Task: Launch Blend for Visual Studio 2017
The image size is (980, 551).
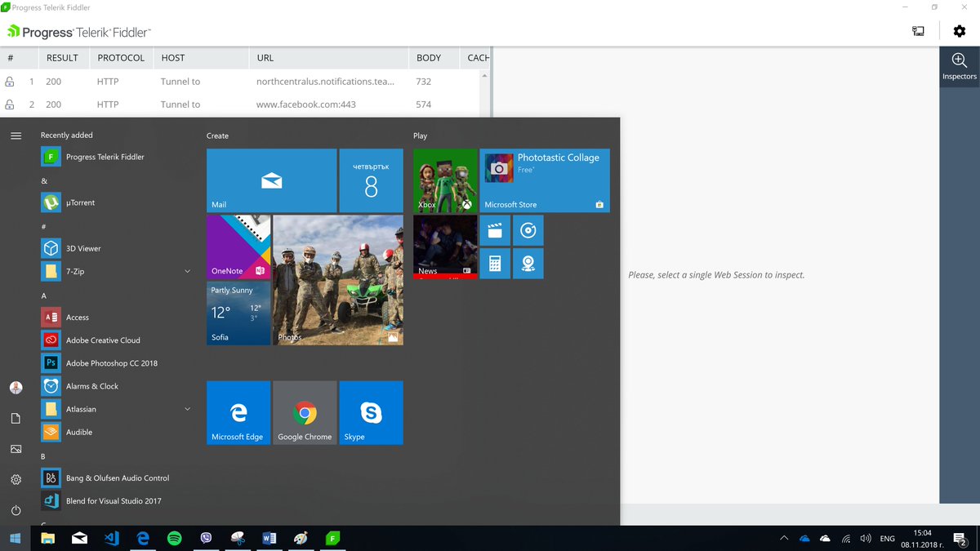Action: [117, 501]
